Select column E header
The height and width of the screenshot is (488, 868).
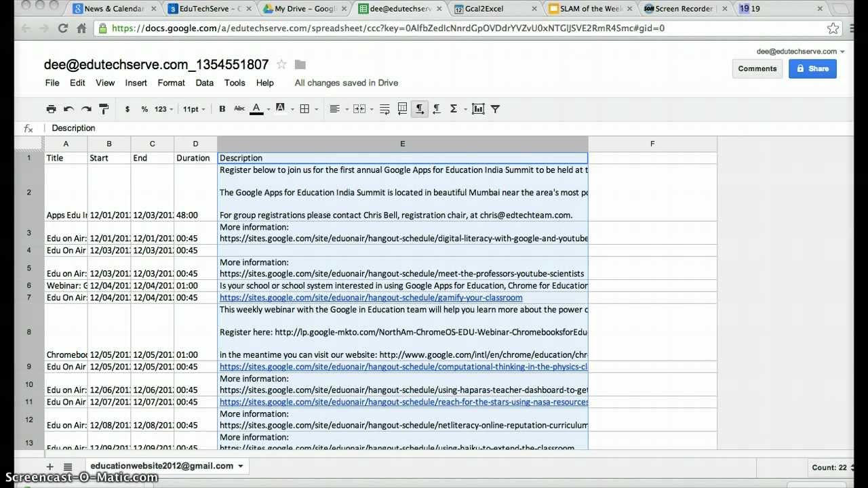[402, 144]
